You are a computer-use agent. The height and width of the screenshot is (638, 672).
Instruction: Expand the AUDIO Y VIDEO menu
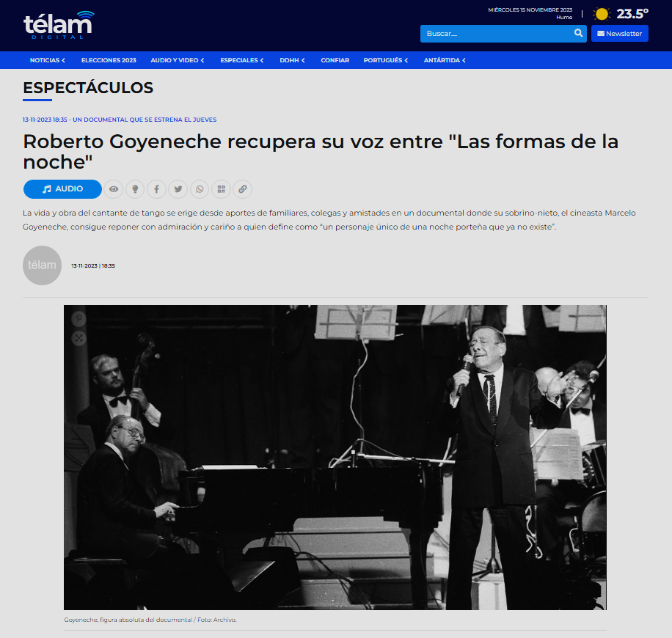coord(177,60)
